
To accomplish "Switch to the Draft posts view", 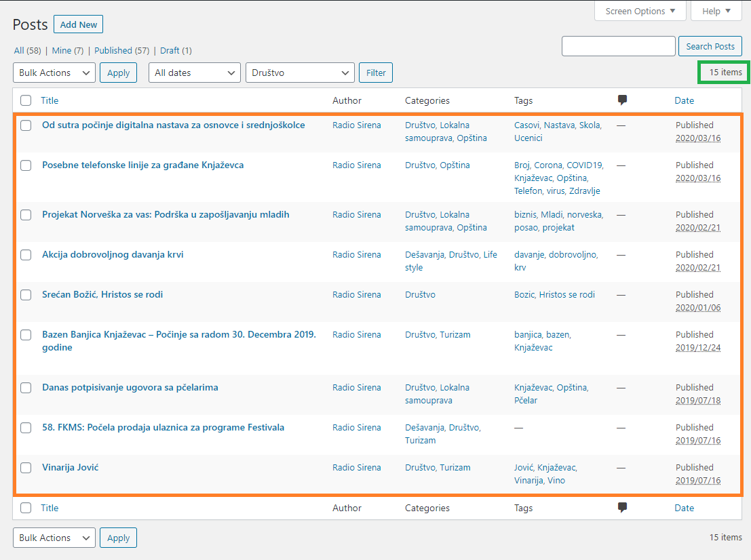I will [176, 50].
